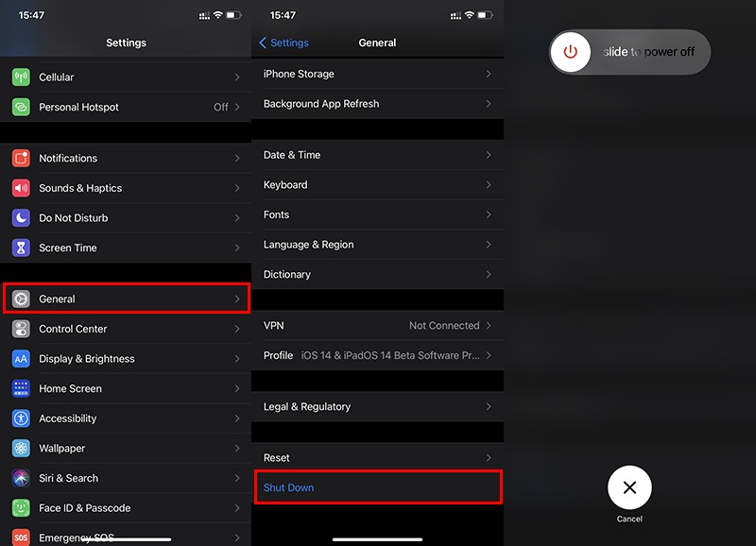Tap the Face ID & Passcode icon
The height and width of the screenshot is (546, 756).
tap(21, 508)
